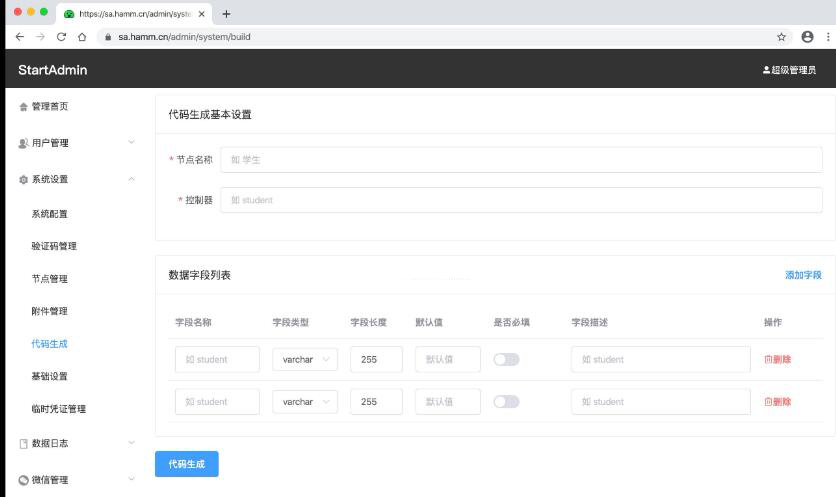Click second row 默认值 input
The width and height of the screenshot is (836, 497).
(448, 402)
